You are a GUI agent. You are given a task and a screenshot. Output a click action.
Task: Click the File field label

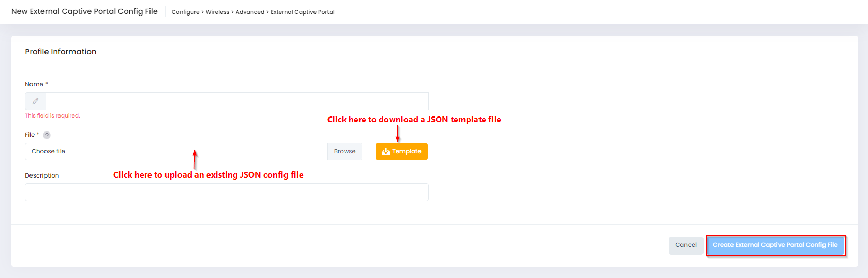(29, 135)
